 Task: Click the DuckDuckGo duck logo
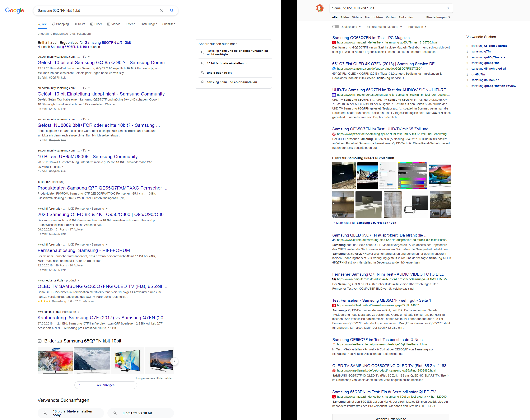[x=320, y=8]
